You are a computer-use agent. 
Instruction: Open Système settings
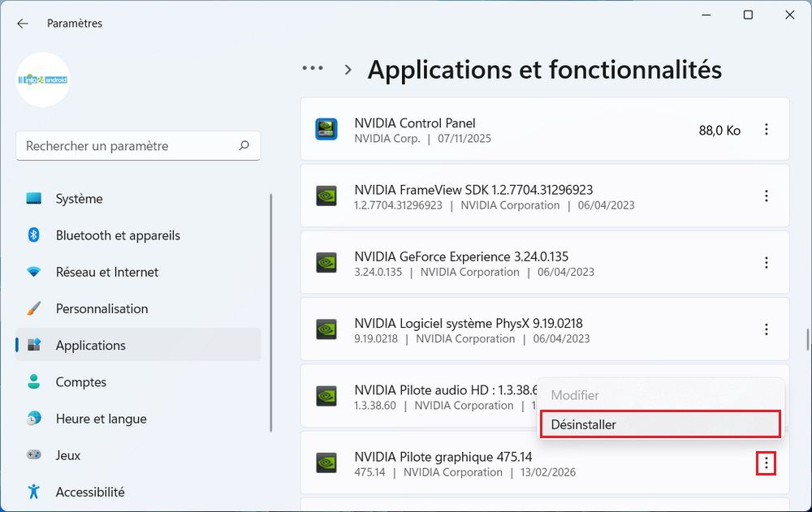138,199
